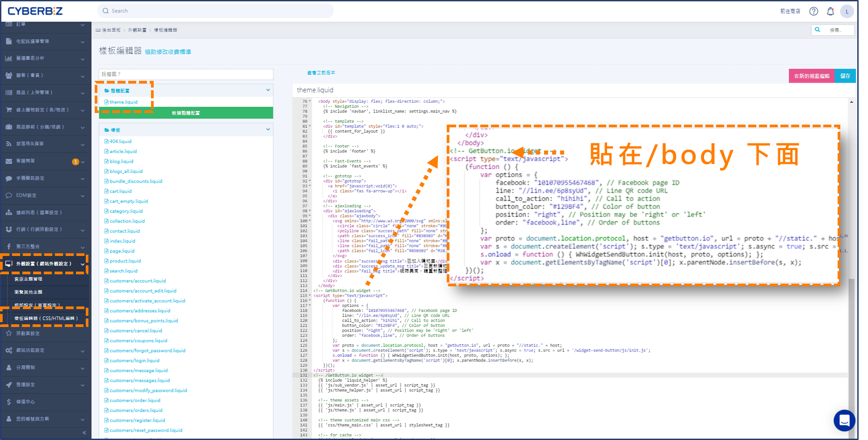Screen dimensions: 868x440
Task: Open cart_empty.liquid template file
Action: click(129, 201)
